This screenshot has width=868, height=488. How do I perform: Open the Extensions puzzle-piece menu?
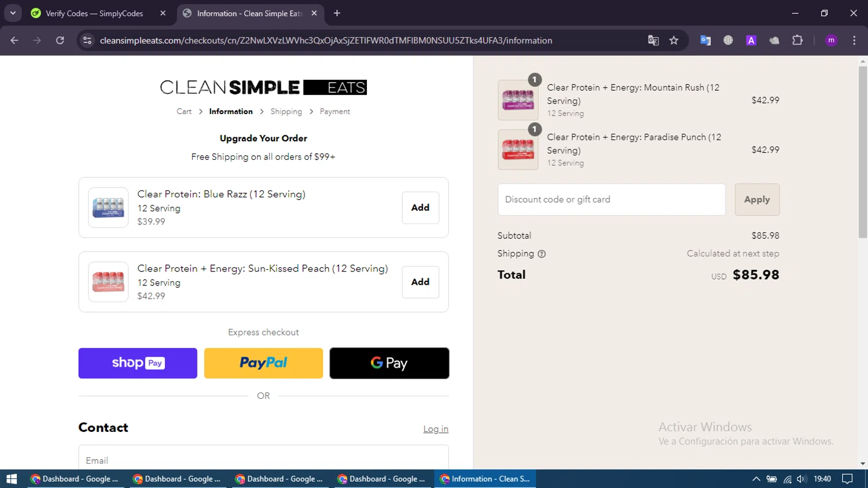coord(797,41)
